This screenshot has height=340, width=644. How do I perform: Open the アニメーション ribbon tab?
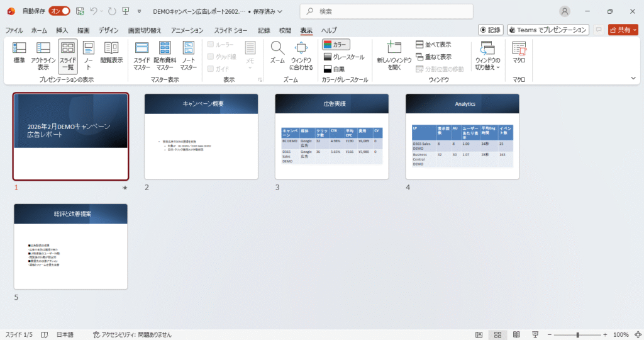click(187, 30)
